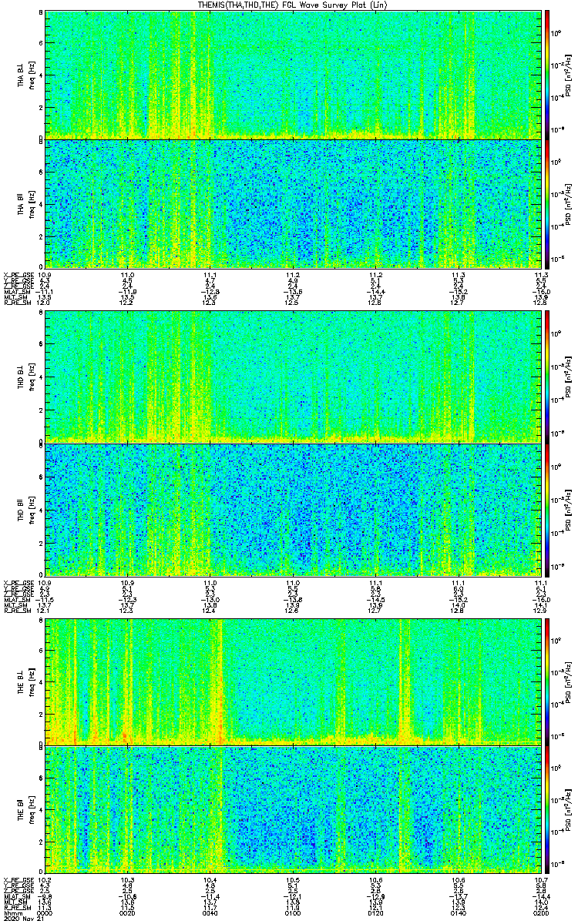
Task: Click the PSD units label beside top color bar
Action: (568, 74)
